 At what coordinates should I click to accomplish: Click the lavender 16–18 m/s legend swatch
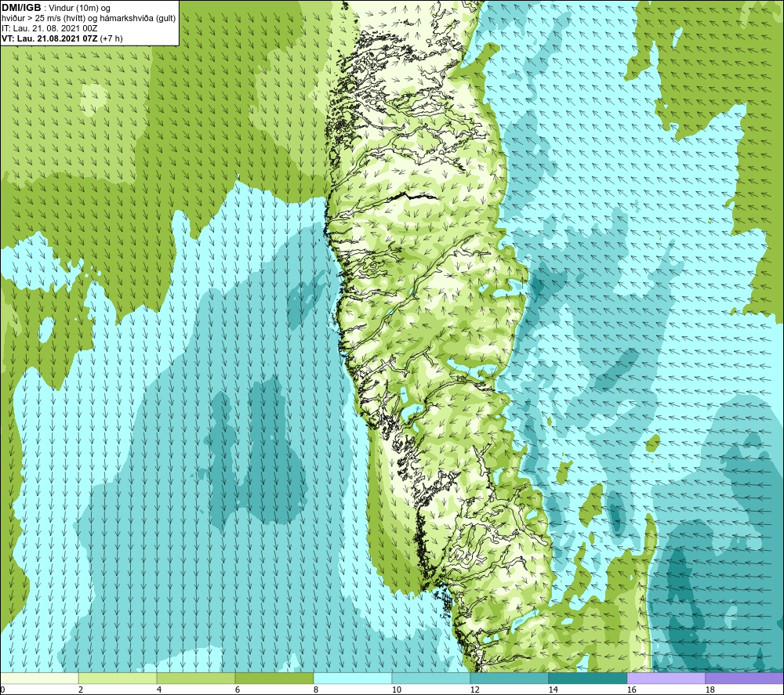666,679
